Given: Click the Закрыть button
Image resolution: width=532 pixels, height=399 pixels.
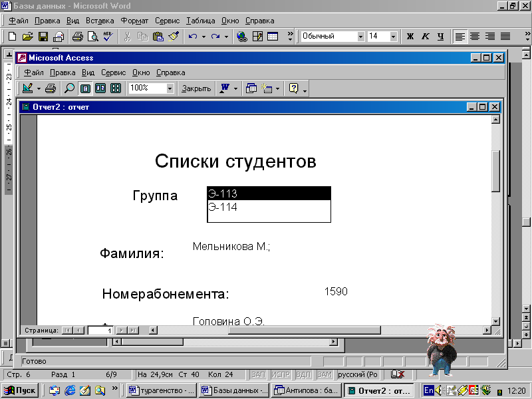Looking at the screenshot, I should pyautogui.click(x=196, y=88).
